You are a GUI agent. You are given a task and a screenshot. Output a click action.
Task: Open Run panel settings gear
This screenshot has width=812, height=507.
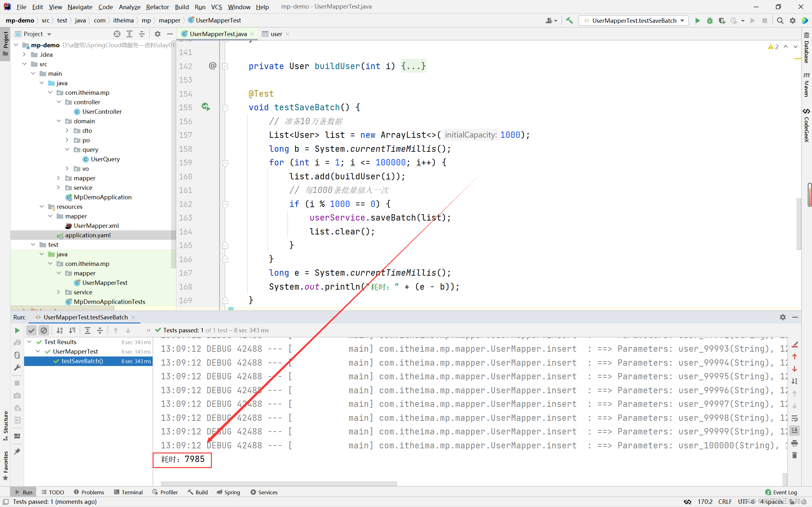[x=783, y=317]
